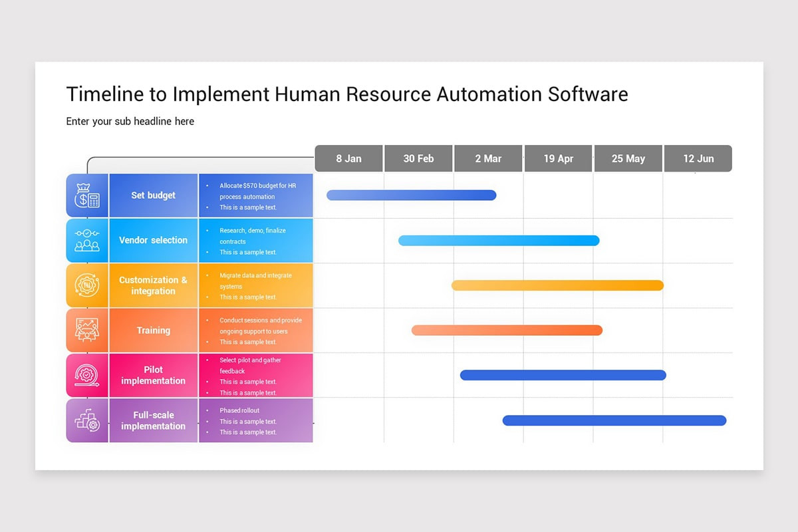Screen dimensions: 798x532
Task: Click the Pilot implementation cycle icon
Action: (x=86, y=375)
